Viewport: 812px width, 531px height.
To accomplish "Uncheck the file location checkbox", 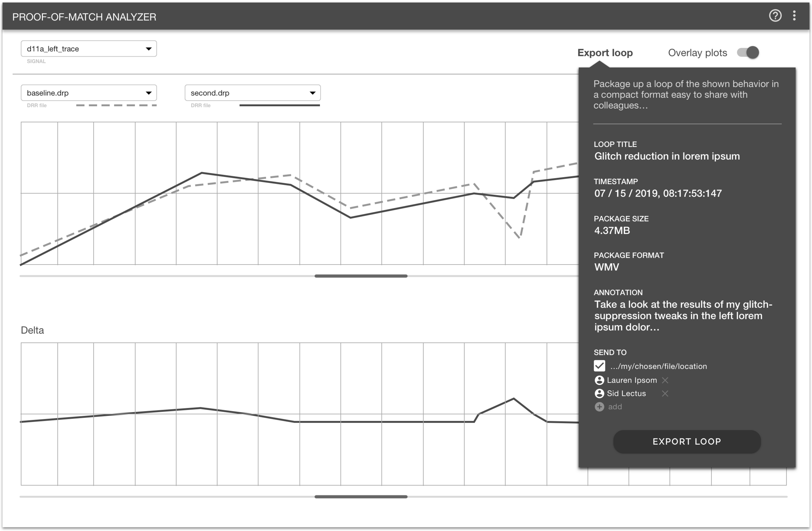I will pyautogui.click(x=600, y=366).
